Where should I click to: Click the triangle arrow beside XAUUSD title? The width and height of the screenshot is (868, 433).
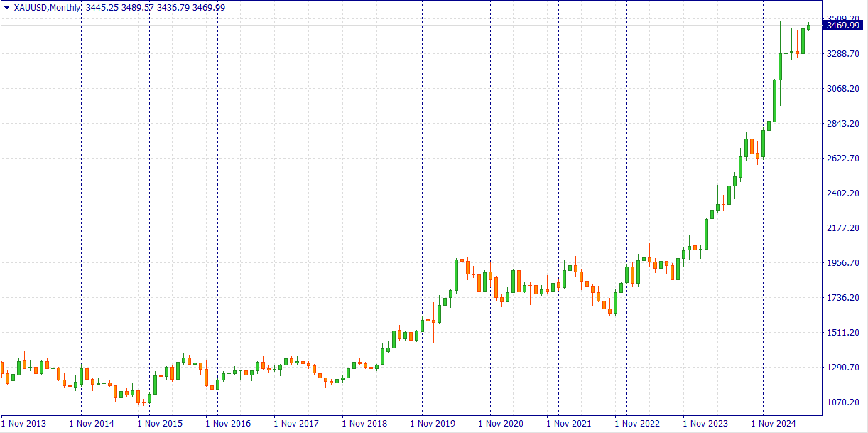6,7
